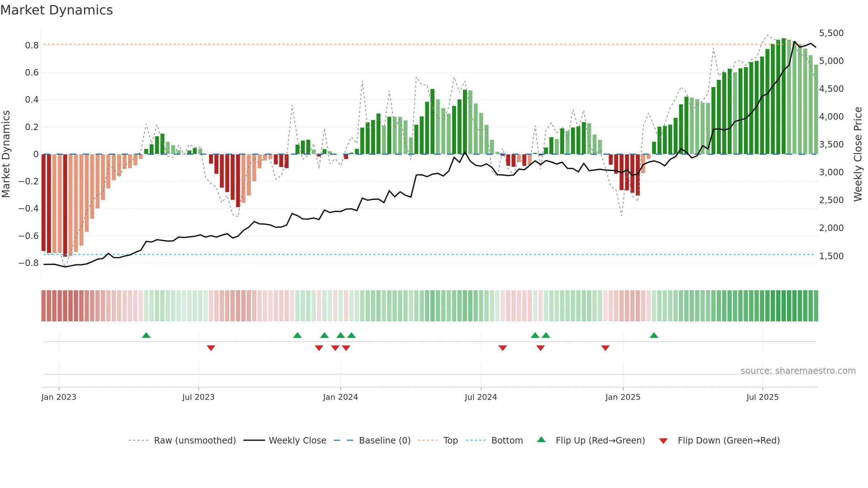The width and height of the screenshot is (868, 488).
Task: Click the Jan 2024 x-axis label
Action: (340, 397)
